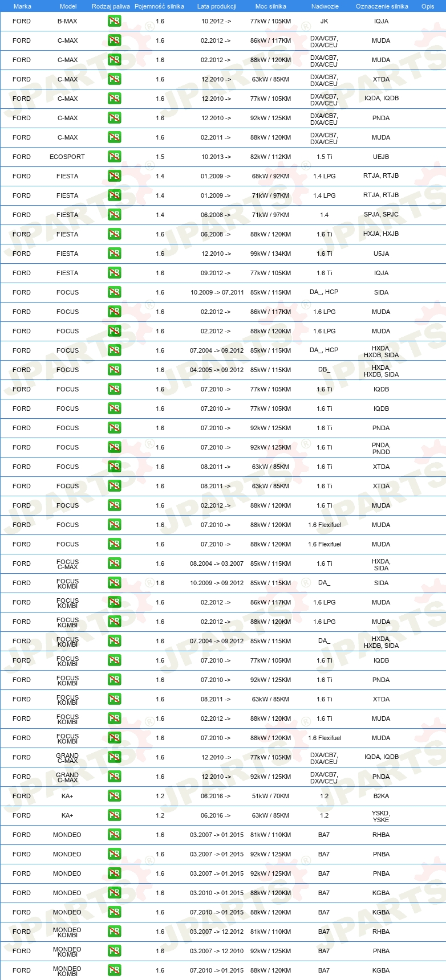Click the "10.2009 -> 07.2011" production years cell
The width and height of the screenshot is (446, 980).
(x=217, y=292)
